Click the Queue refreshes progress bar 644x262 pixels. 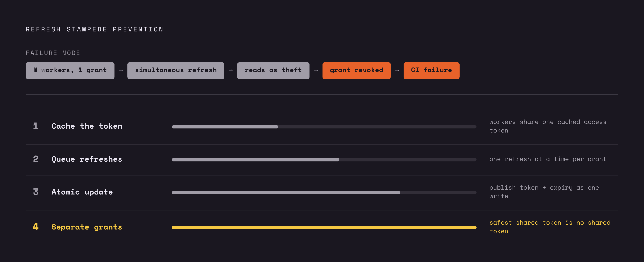(324, 160)
